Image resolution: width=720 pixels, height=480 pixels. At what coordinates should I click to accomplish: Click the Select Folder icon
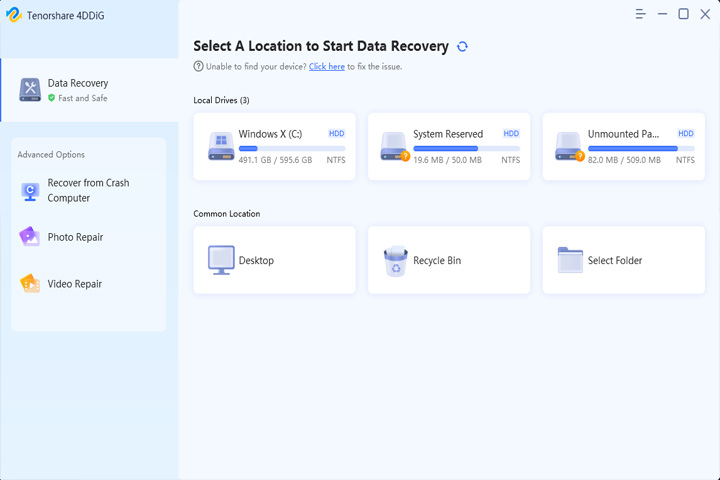570,260
